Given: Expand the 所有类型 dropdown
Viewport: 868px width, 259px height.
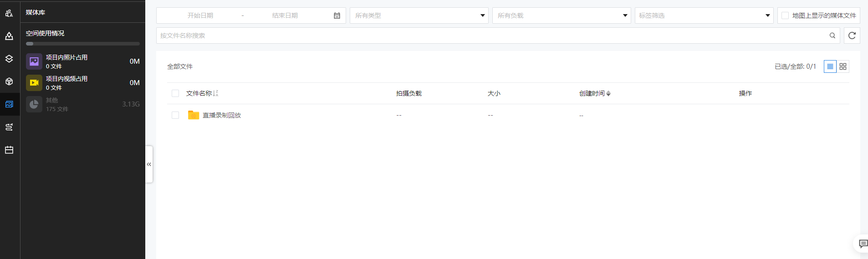Looking at the screenshot, I should click(x=419, y=15).
